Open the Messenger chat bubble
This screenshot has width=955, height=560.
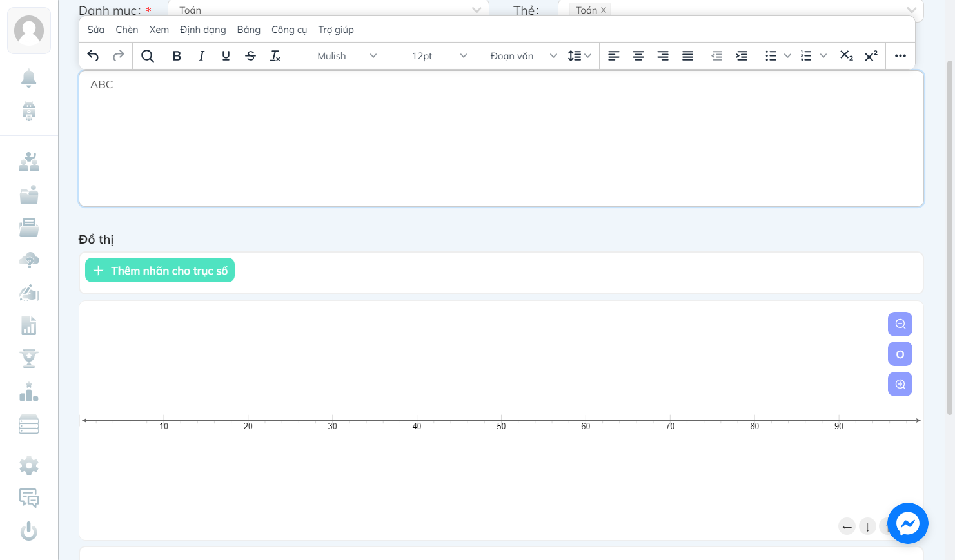[x=908, y=523]
